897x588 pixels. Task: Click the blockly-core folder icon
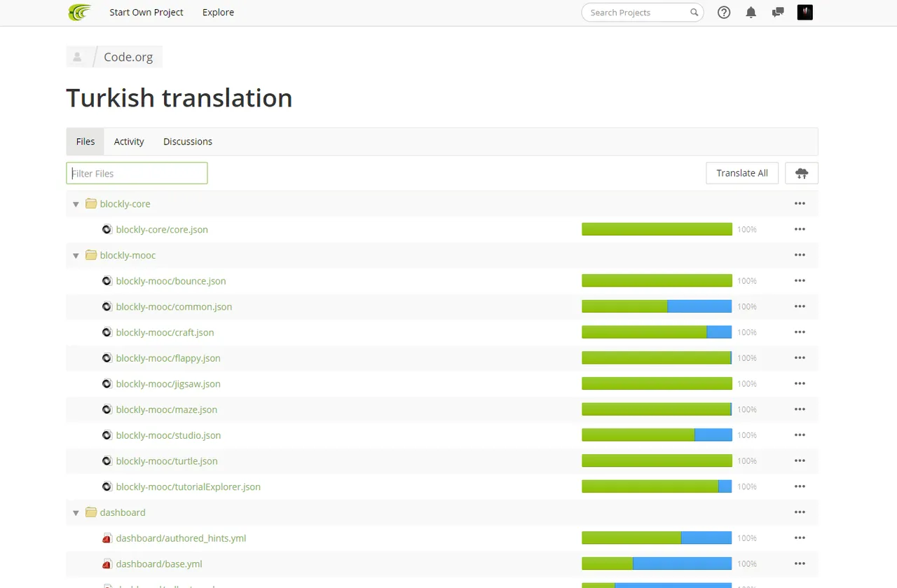click(x=91, y=204)
